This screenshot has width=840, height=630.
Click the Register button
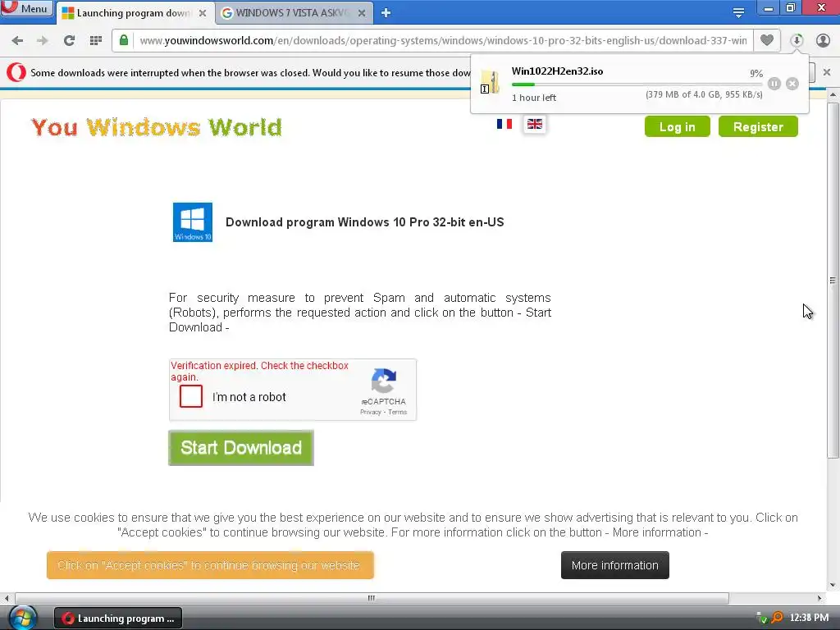pos(758,127)
